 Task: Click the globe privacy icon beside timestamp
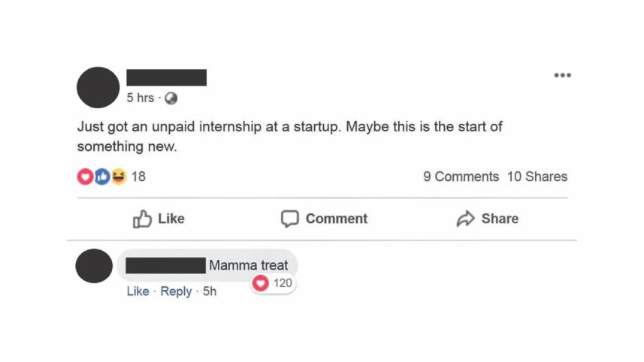[x=171, y=98]
